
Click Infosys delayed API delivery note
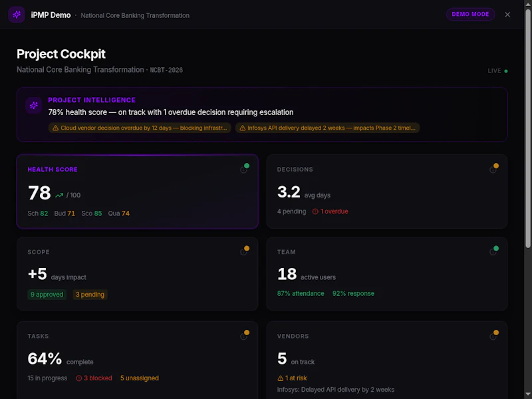coord(336,390)
